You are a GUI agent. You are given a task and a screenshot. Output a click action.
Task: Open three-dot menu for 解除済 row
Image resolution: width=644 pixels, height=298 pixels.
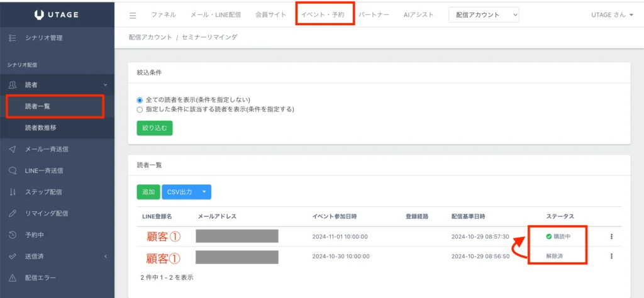coord(611,256)
